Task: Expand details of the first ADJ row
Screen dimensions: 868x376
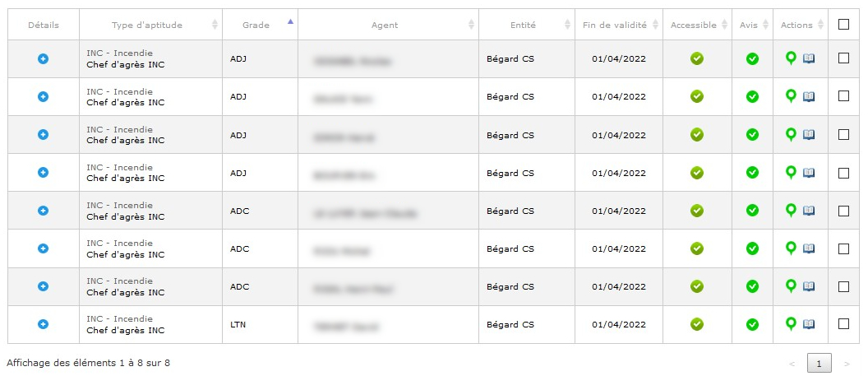Action: pyautogui.click(x=44, y=58)
